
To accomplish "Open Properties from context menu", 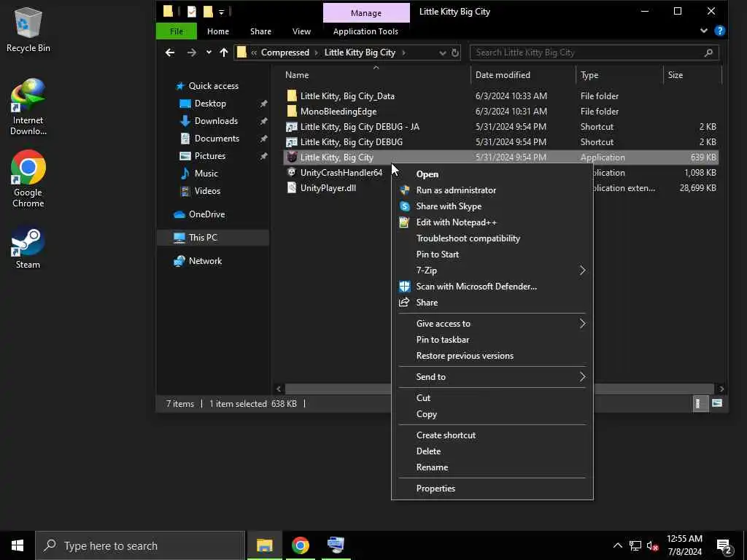I will [x=436, y=488].
